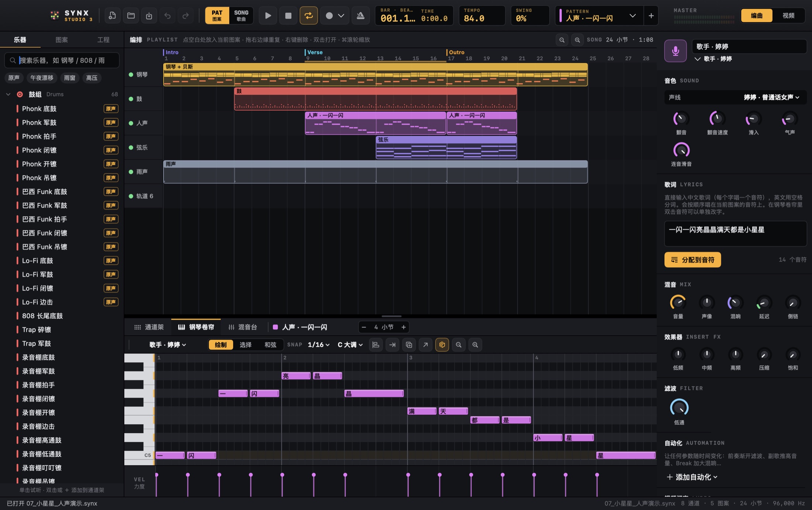The image size is (812, 510).
Task: Click the singer microphone icon
Action: click(675, 51)
